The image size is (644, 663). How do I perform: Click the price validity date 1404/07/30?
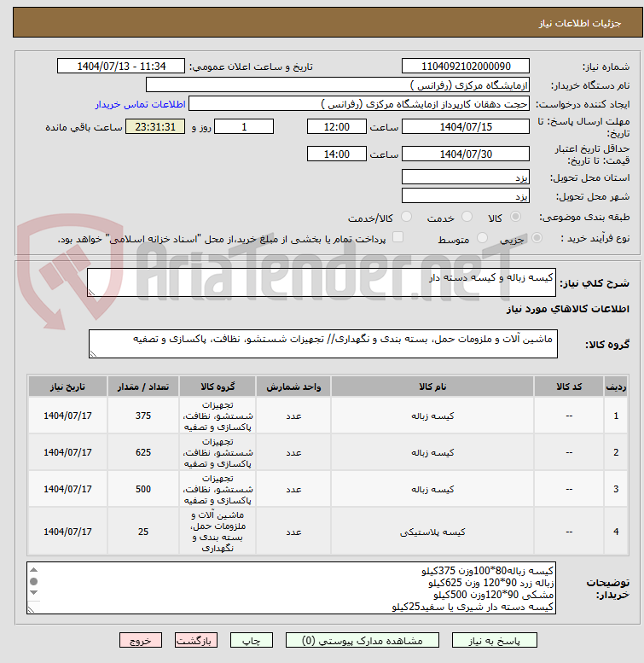click(465, 154)
